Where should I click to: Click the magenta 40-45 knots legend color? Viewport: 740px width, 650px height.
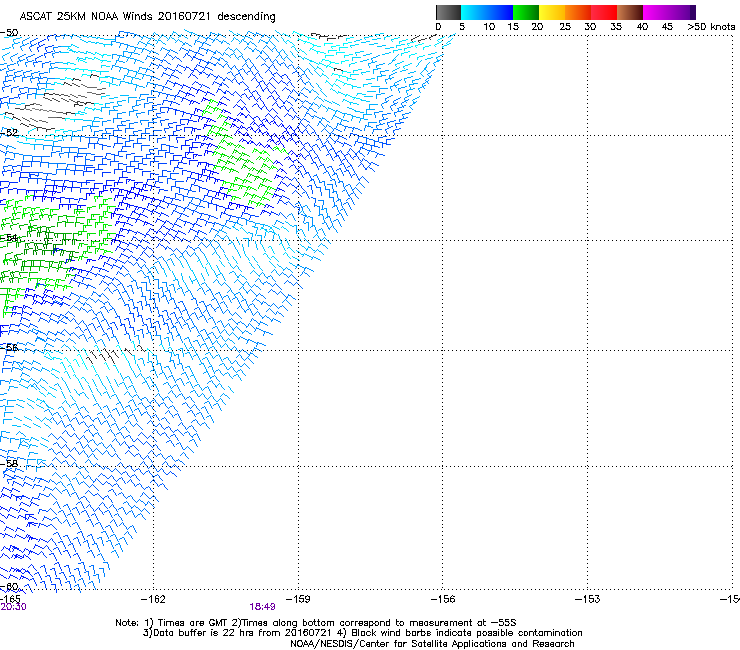tap(656, 12)
